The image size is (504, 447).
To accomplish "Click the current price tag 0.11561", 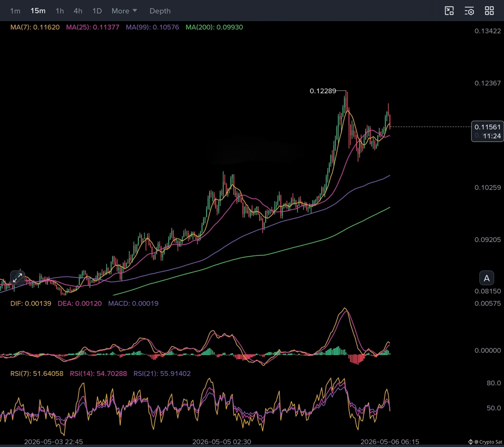I will [x=487, y=127].
